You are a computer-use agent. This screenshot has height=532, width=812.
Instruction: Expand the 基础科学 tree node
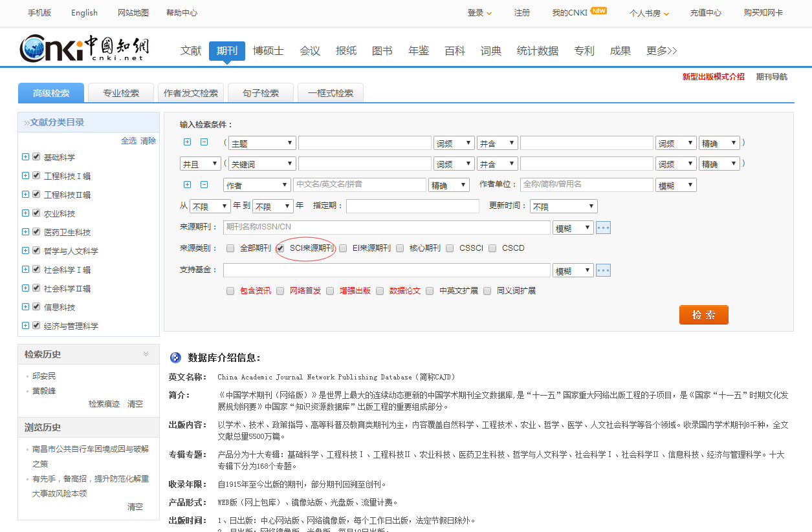(x=25, y=157)
